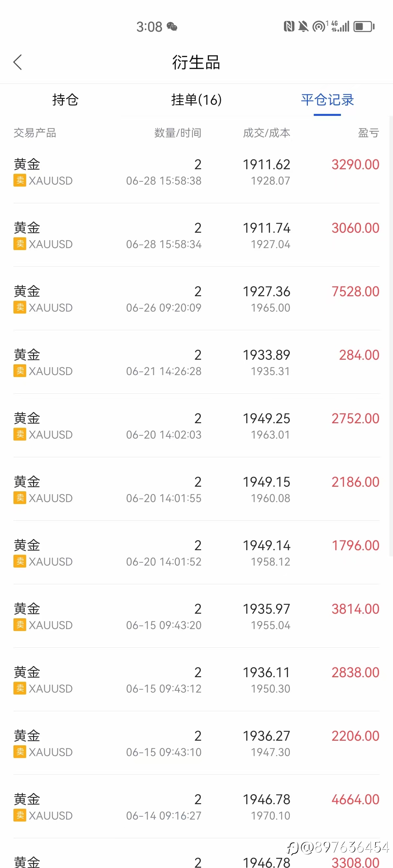
Task: Tap the battery icon in status bar
Action: click(364, 27)
